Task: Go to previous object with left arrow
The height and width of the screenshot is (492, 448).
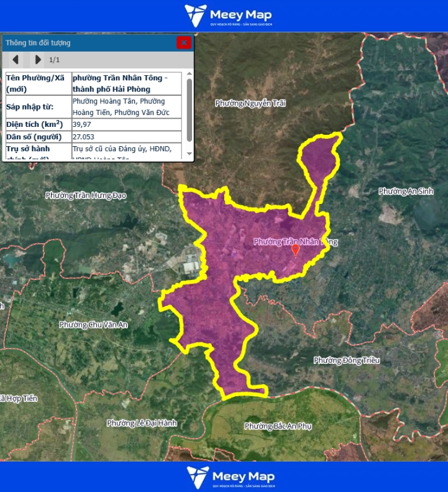Action: [16, 60]
